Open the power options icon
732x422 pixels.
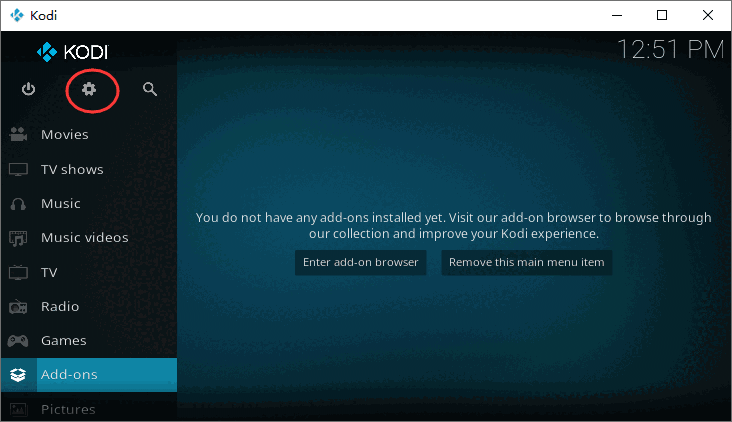point(28,89)
